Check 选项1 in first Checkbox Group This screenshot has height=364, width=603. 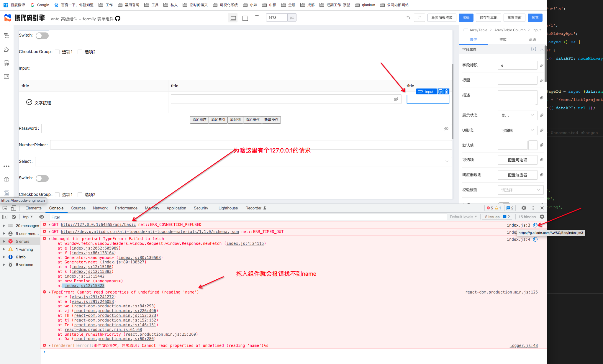click(58, 52)
